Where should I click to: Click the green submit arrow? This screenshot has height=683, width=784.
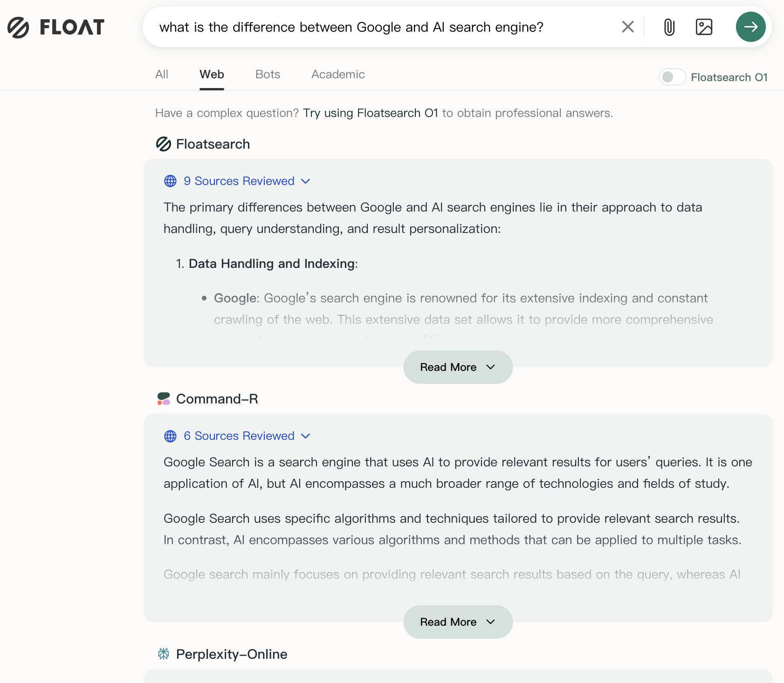(x=750, y=27)
